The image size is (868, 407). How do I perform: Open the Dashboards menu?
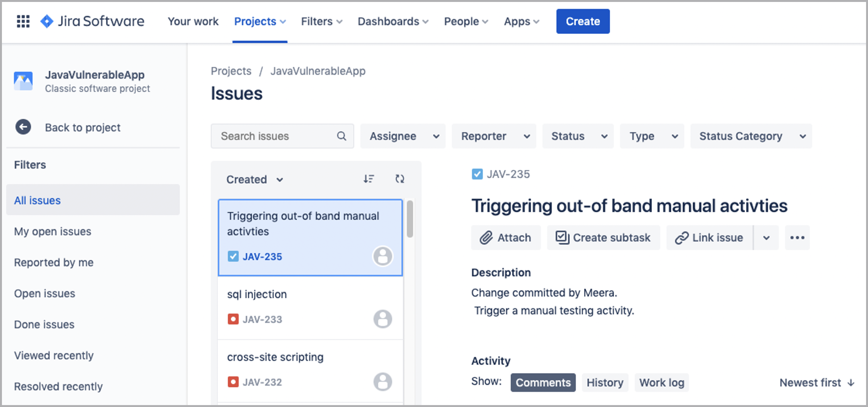393,21
